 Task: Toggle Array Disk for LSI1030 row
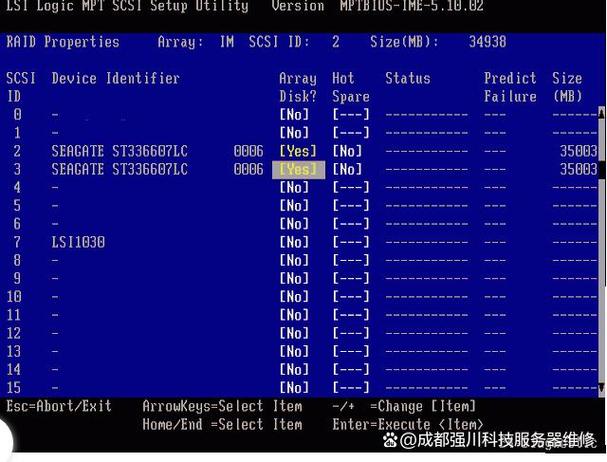295,242
